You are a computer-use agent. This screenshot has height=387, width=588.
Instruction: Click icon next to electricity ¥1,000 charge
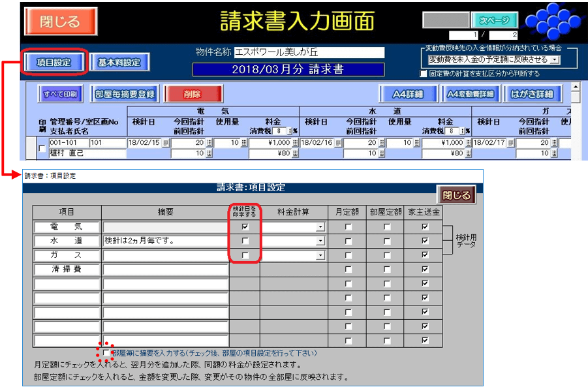click(x=294, y=143)
